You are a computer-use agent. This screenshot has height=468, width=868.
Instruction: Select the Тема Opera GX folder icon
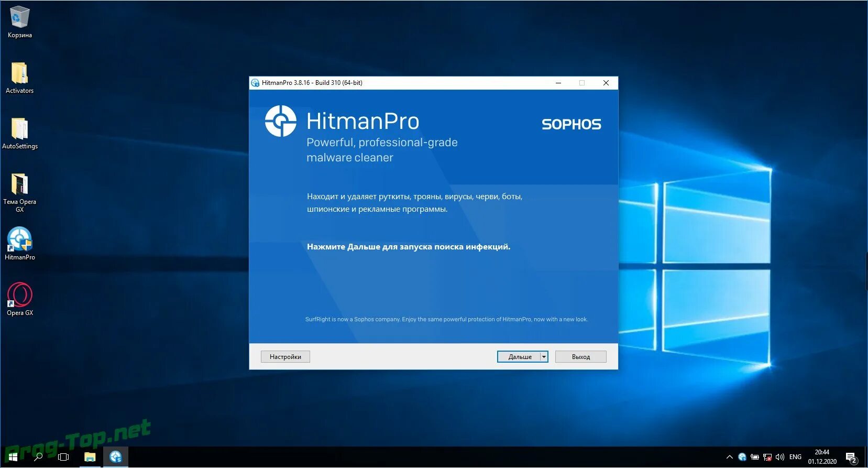(20, 192)
